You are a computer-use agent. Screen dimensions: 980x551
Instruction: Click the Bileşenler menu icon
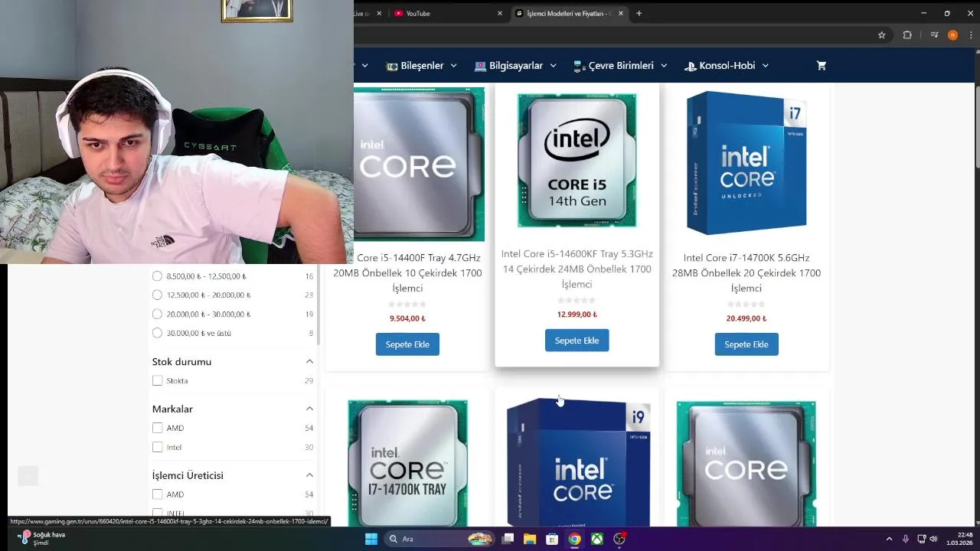tap(392, 66)
